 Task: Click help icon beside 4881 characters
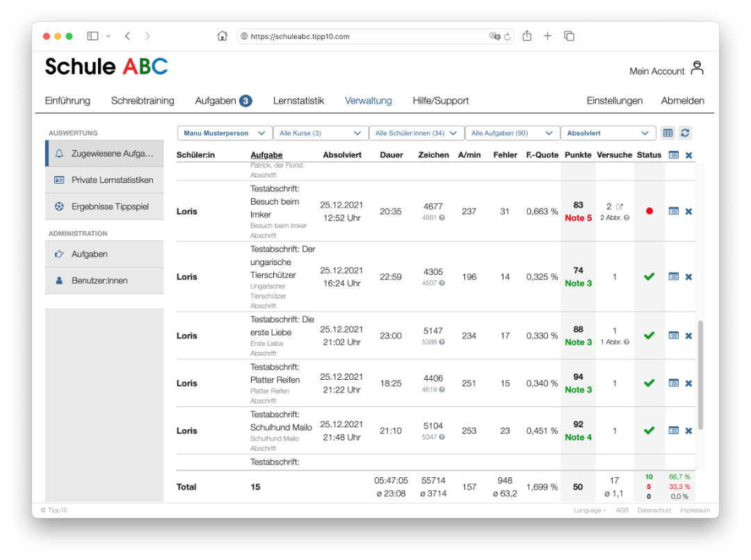[x=442, y=218]
